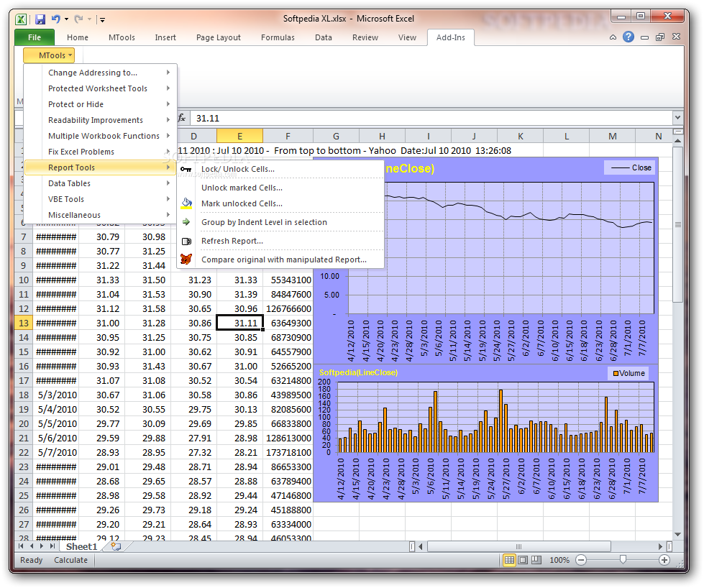Image resolution: width=704 pixels, height=588 pixels.
Task: Open the Redo history dropdown arrow
Action: (89, 19)
